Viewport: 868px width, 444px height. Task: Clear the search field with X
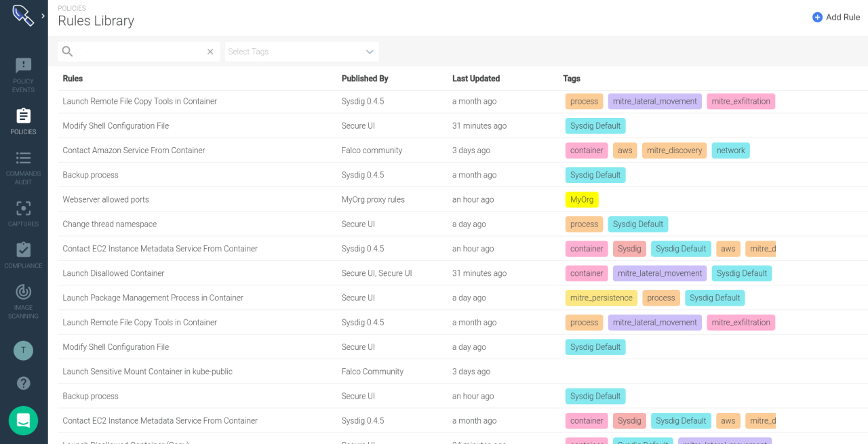coord(210,52)
